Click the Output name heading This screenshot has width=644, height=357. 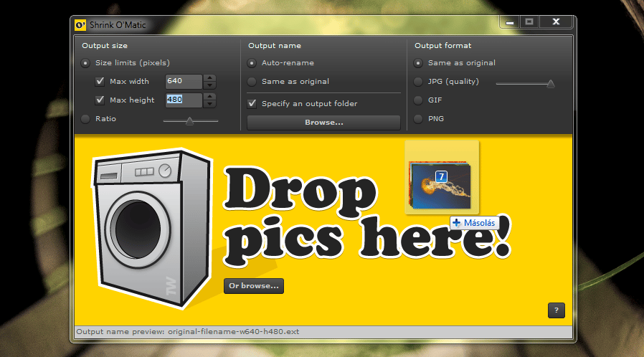click(x=275, y=46)
